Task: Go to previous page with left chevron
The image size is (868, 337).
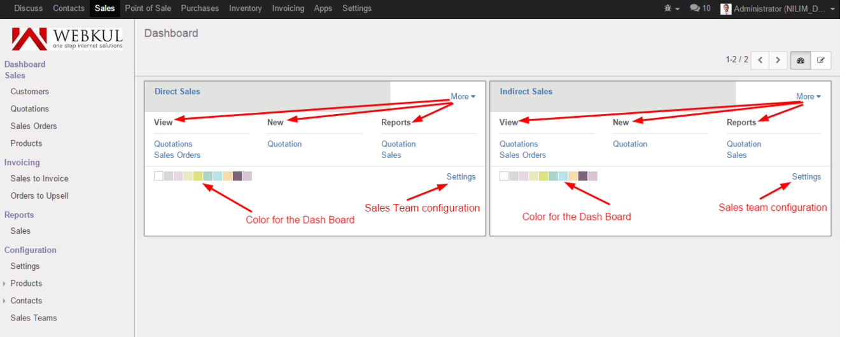Action: [x=760, y=61]
